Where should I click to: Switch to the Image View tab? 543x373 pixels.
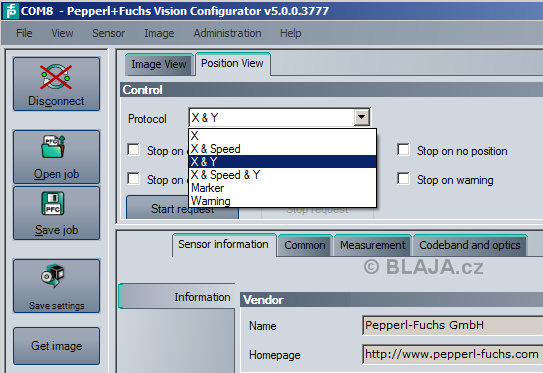coord(159,64)
